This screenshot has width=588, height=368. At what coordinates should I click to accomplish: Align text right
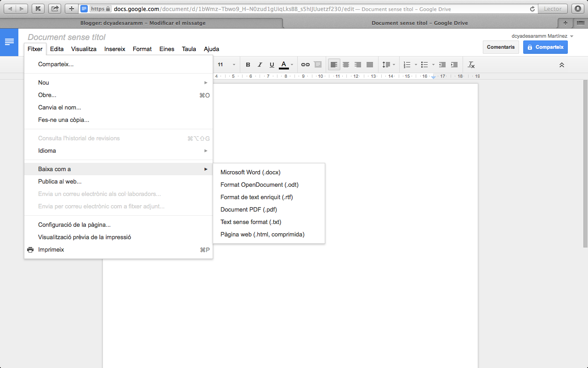tap(358, 65)
